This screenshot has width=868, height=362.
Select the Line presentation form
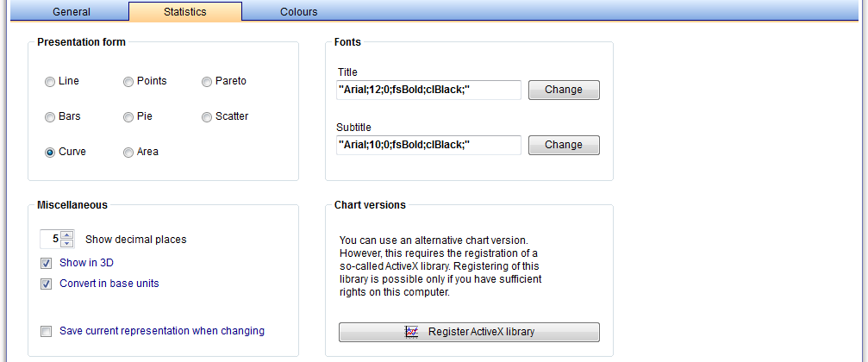pyautogui.click(x=50, y=81)
